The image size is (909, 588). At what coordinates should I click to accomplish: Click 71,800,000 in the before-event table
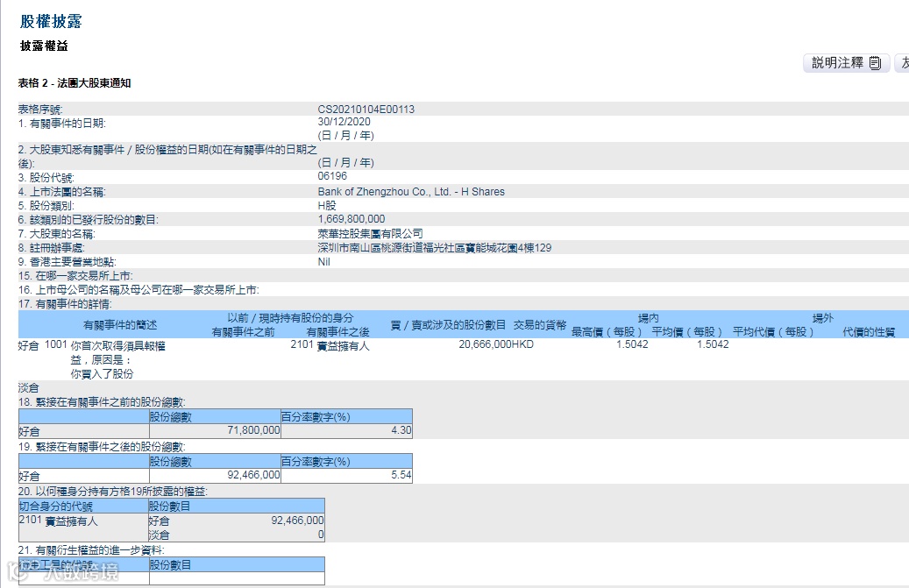tap(253, 430)
